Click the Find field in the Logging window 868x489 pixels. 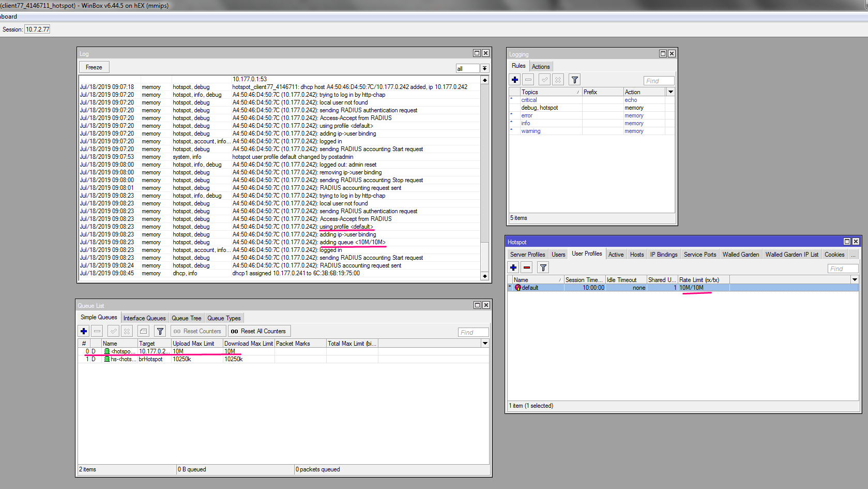click(659, 81)
